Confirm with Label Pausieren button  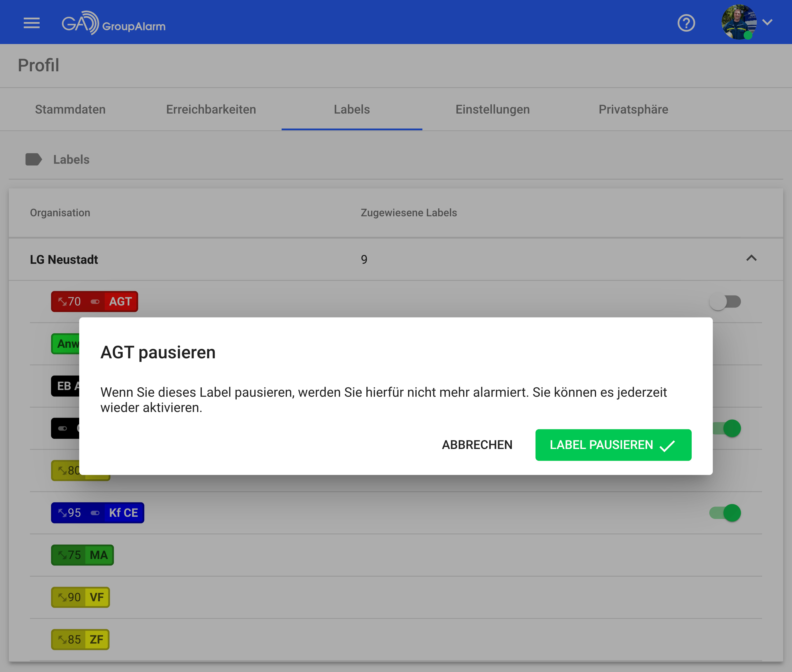pos(613,445)
